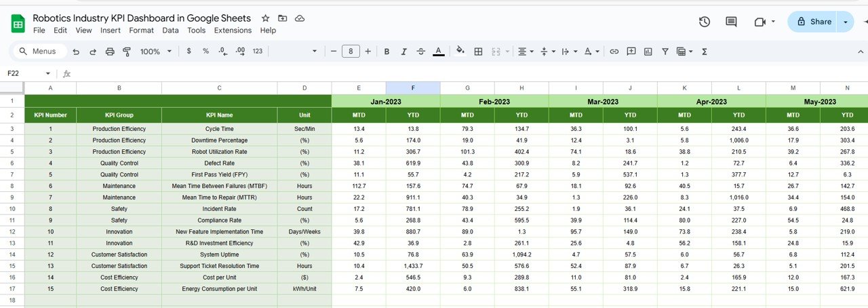Click the font size field showing 8
868x308 pixels.
click(351, 52)
